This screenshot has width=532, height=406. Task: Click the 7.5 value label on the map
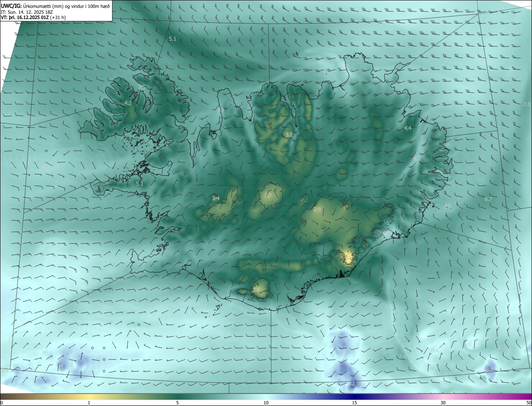tap(142, 88)
